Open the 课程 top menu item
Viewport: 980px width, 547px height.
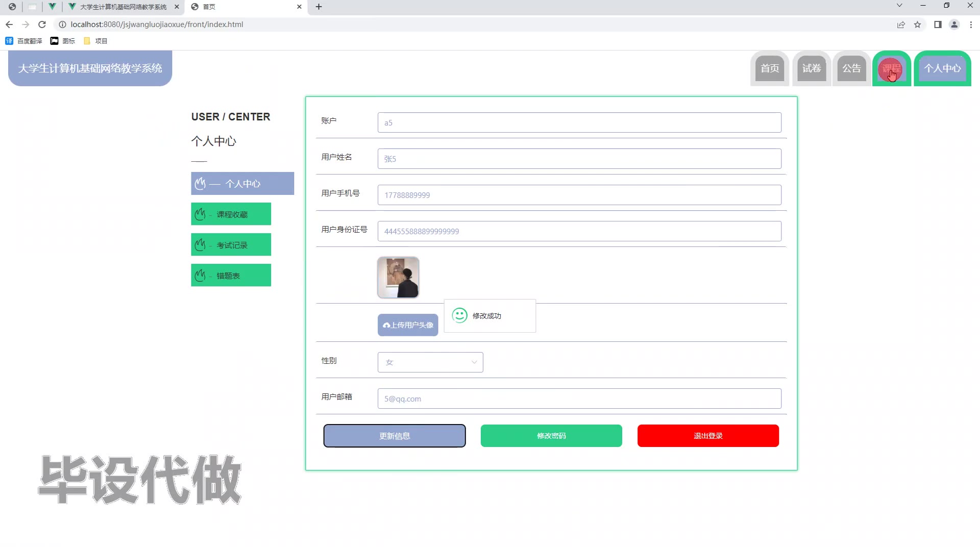tap(892, 68)
